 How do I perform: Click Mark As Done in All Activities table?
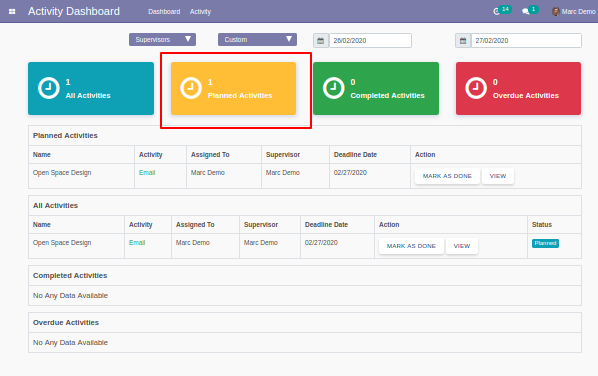click(411, 246)
